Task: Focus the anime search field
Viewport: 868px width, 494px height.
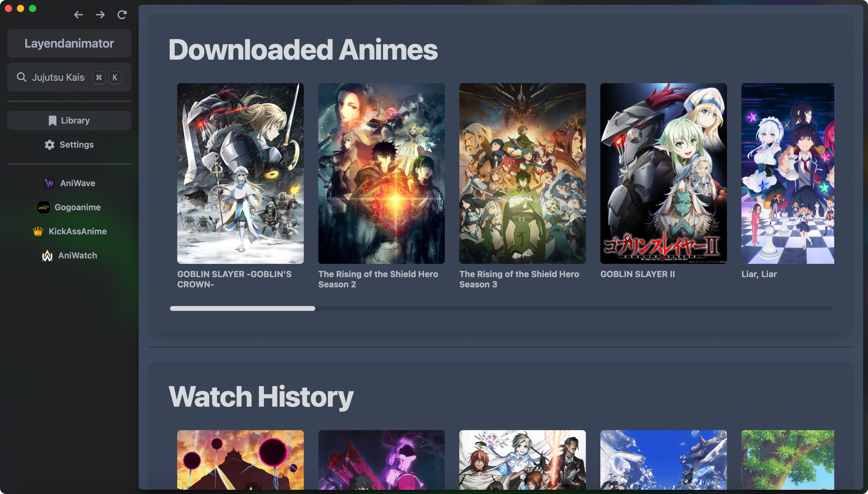Action: tap(69, 77)
